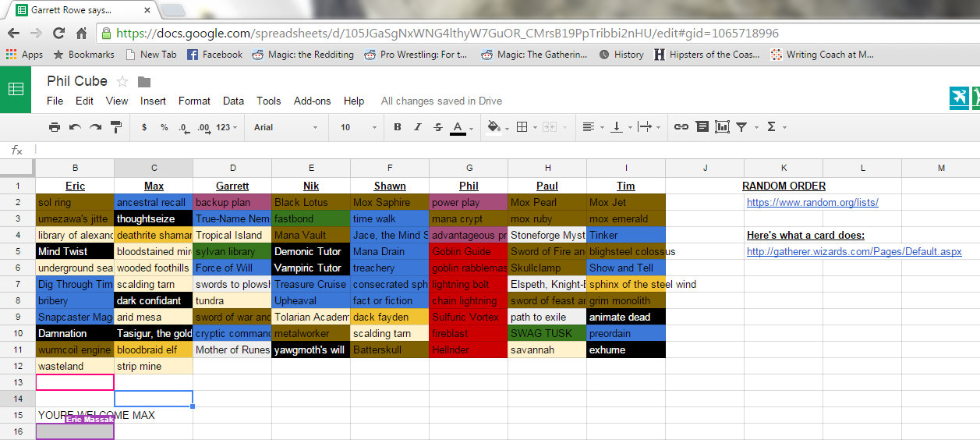This screenshot has height=440, width=980.
Task: Insert a link with the chain icon
Action: pos(681,127)
